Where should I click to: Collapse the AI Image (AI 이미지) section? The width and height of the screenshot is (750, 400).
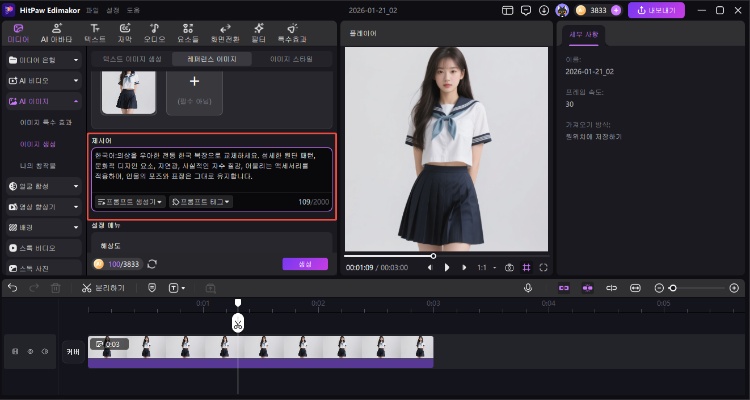pos(44,101)
